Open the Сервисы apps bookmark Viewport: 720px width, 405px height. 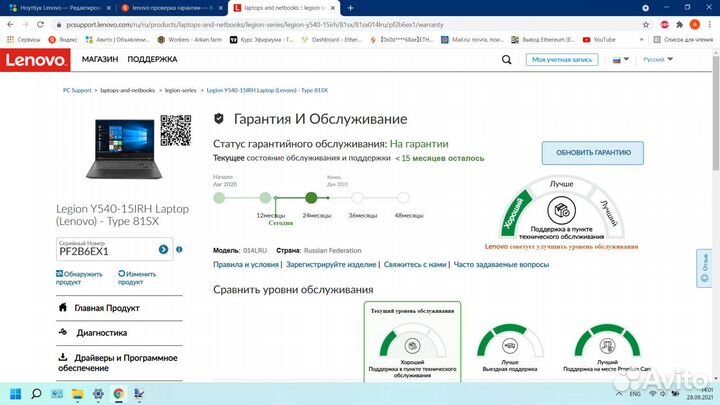[24, 40]
